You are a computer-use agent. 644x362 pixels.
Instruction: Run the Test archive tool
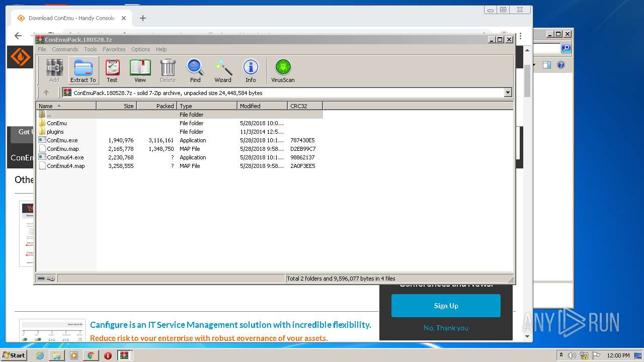tap(112, 70)
